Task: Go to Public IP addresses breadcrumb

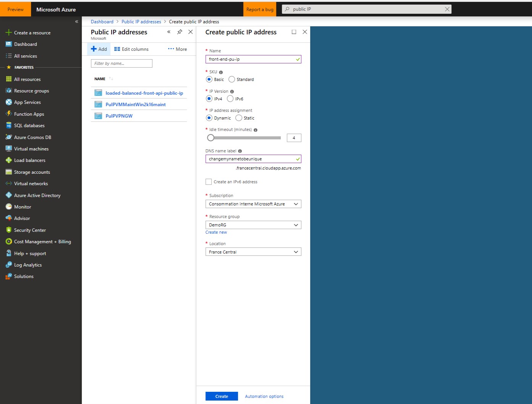Action: 141,22
